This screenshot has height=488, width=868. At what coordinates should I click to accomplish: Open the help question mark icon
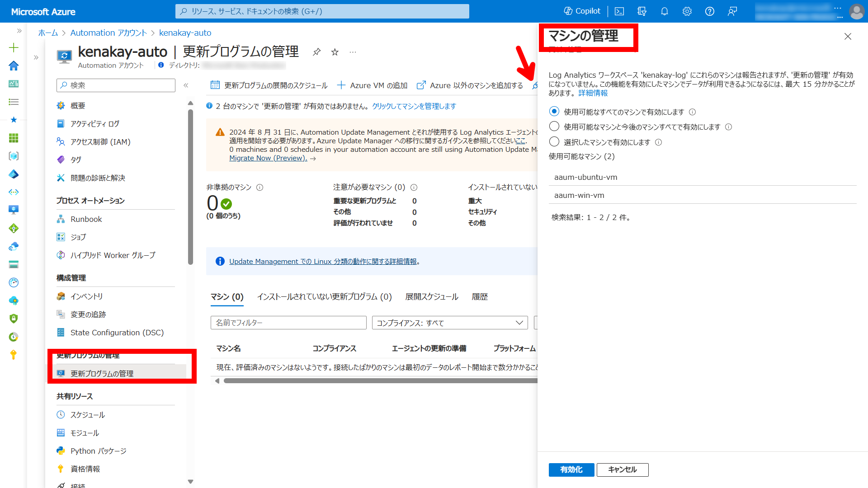pyautogui.click(x=710, y=11)
